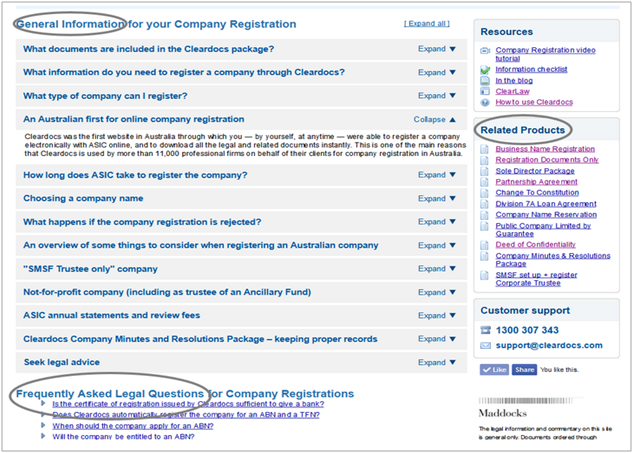
Task: Click the document icon beside Division 7A Loan Agreement
Action: point(484,204)
